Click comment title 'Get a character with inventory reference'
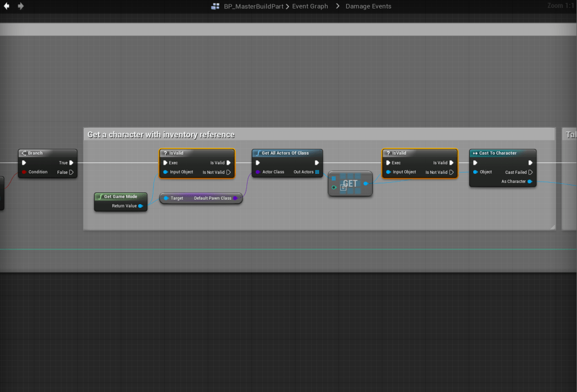577x392 pixels. pyautogui.click(x=161, y=134)
